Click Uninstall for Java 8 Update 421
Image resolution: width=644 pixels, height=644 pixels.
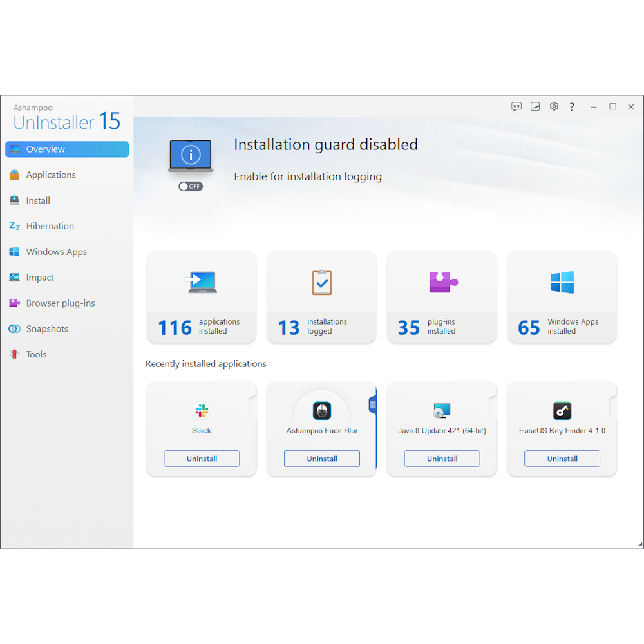pos(442,459)
